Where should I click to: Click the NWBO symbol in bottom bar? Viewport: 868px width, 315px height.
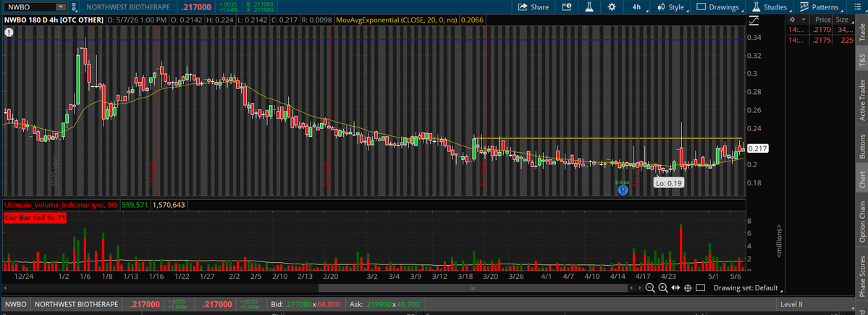(x=16, y=304)
